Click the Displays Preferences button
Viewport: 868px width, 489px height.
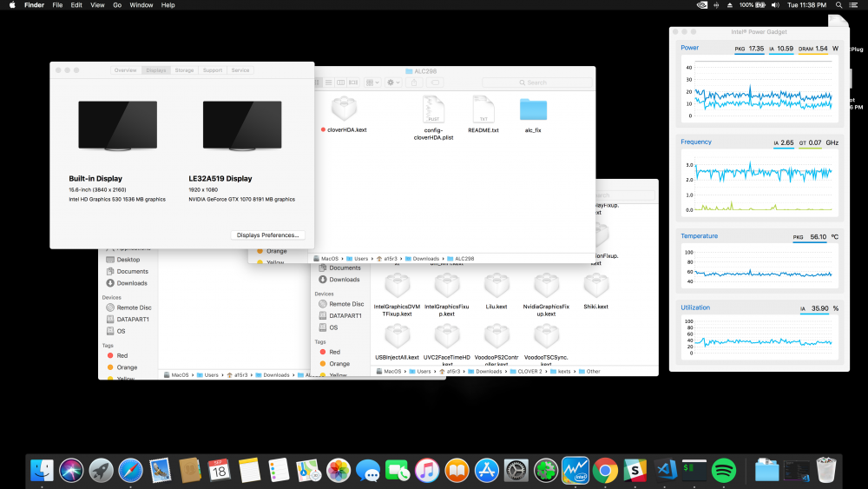click(x=268, y=235)
